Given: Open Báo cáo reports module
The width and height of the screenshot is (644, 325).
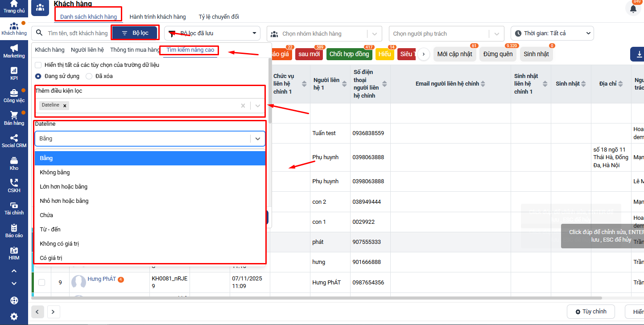Looking at the screenshot, I should click(14, 231).
